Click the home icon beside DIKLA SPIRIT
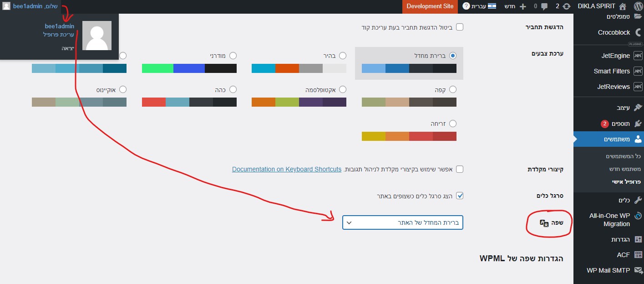 623,6
